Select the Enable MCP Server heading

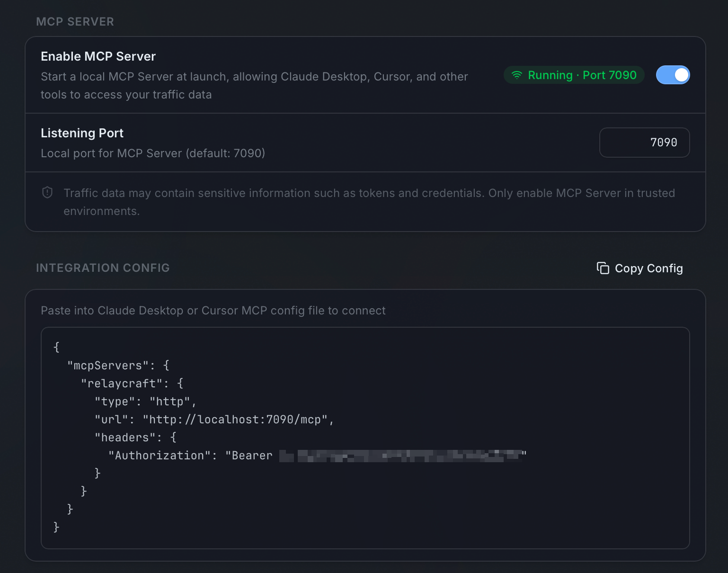click(x=98, y=56)
